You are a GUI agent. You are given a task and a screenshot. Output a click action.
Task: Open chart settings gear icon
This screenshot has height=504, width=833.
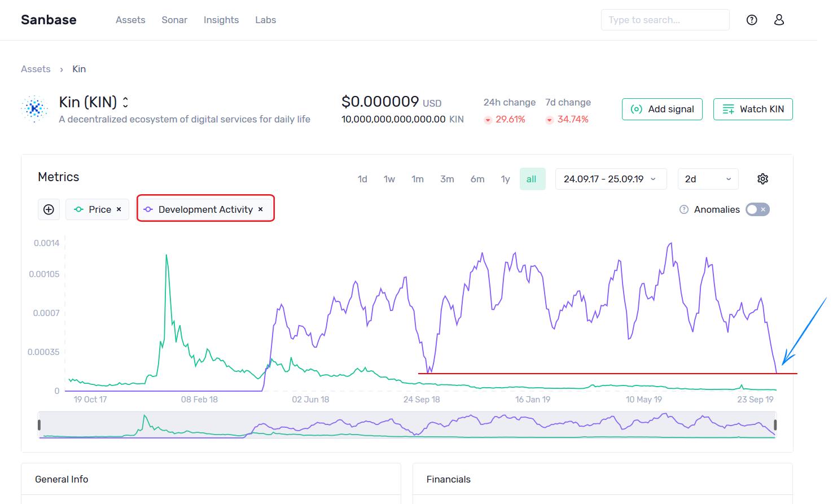[x=762, y=179]
